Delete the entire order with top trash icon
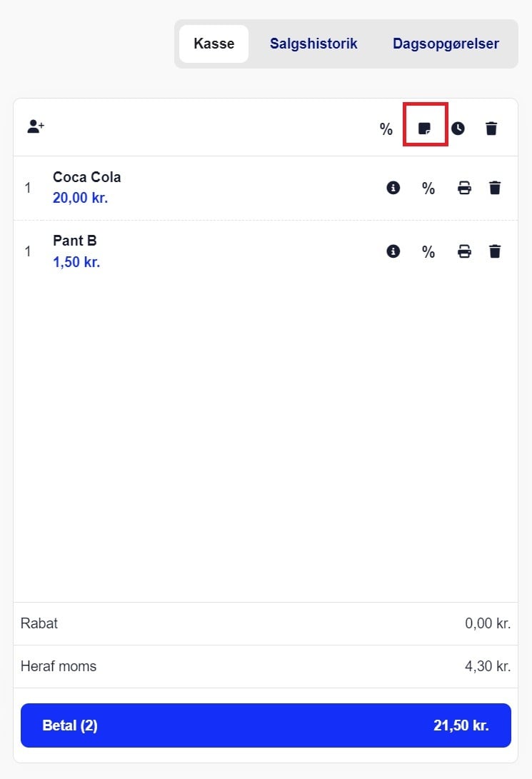This screenshot has width=532, height=779. 491,129
